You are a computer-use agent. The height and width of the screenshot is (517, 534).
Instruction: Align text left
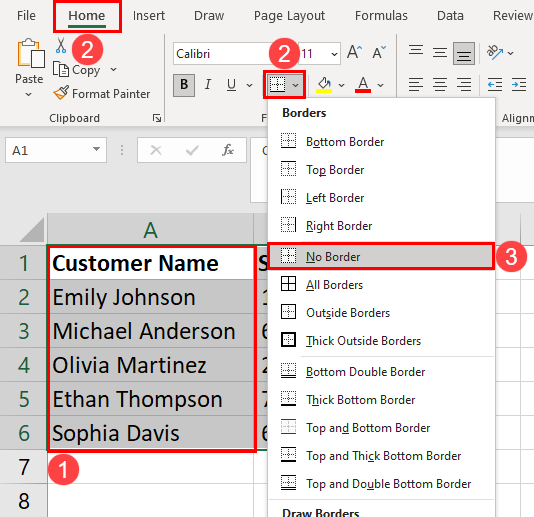(416, 84)
